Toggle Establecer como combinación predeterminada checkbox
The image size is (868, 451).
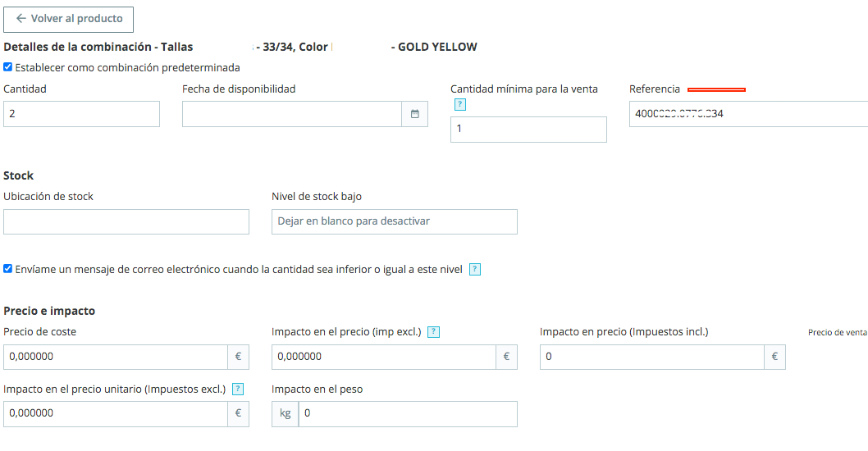coord(8,67)
